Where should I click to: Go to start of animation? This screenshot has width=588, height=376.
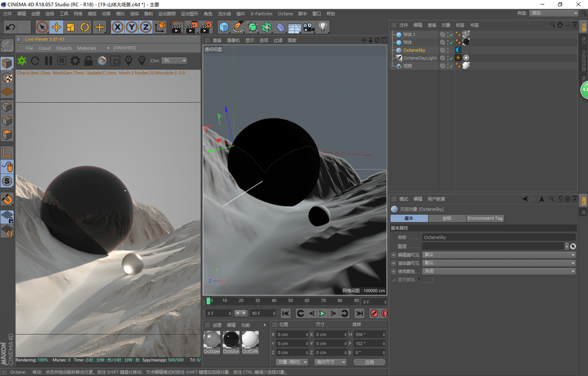click(285, 313)
